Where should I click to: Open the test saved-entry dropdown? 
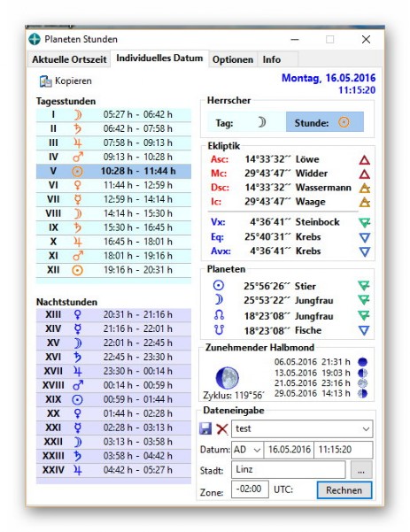366,428
